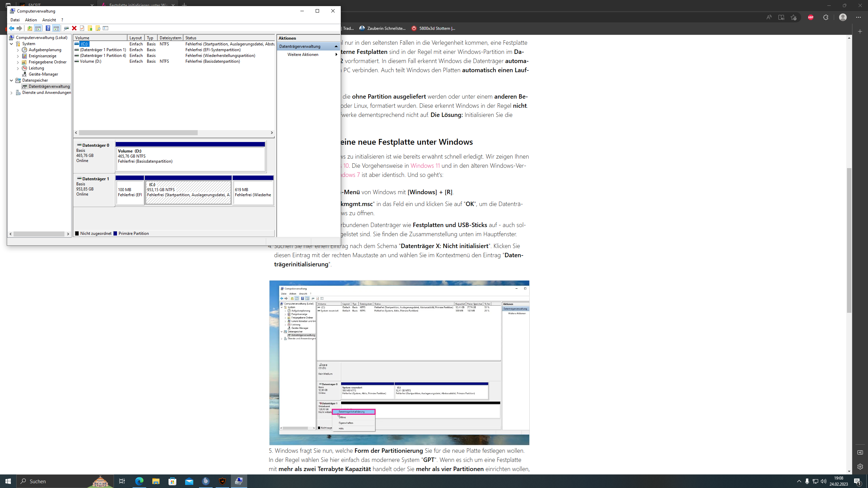Collapse the Datenträgerverwaltung actions section
The image size is (868, 488).
tap(336, 46)
